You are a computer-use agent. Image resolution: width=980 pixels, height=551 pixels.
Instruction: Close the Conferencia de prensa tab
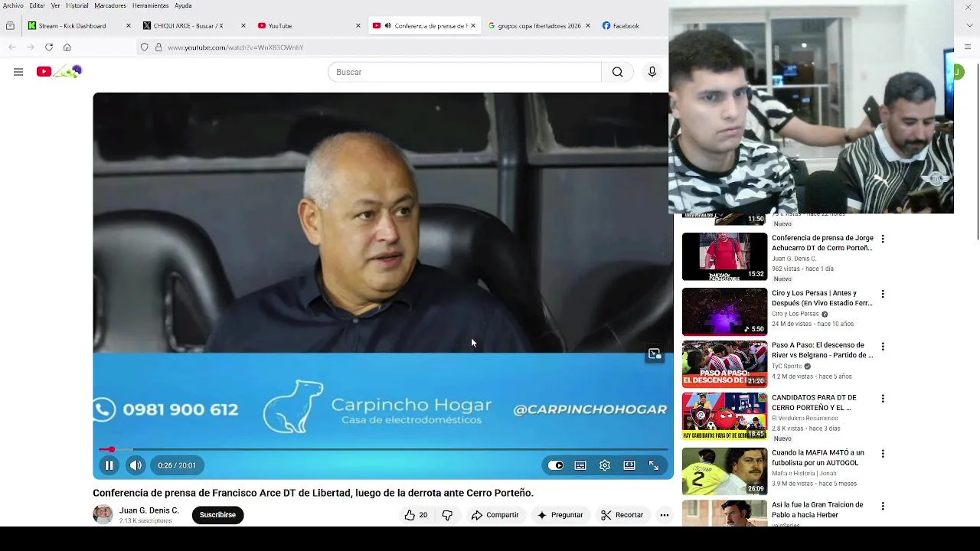pyautogui.click(x=473, y=25)
